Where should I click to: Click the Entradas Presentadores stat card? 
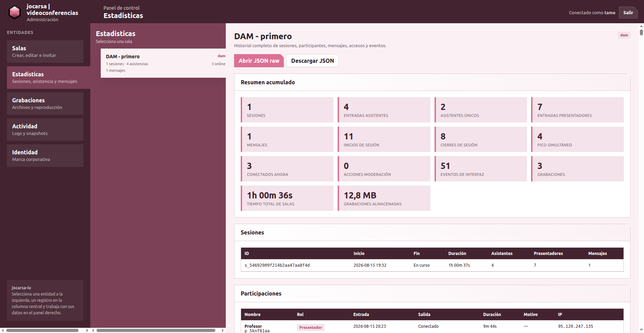coord(577,110)
